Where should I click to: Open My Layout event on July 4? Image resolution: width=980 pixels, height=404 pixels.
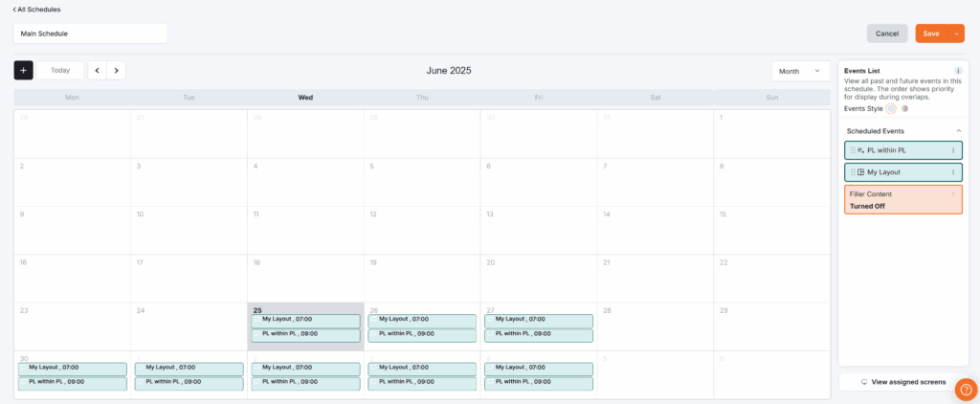coord(539,369)
